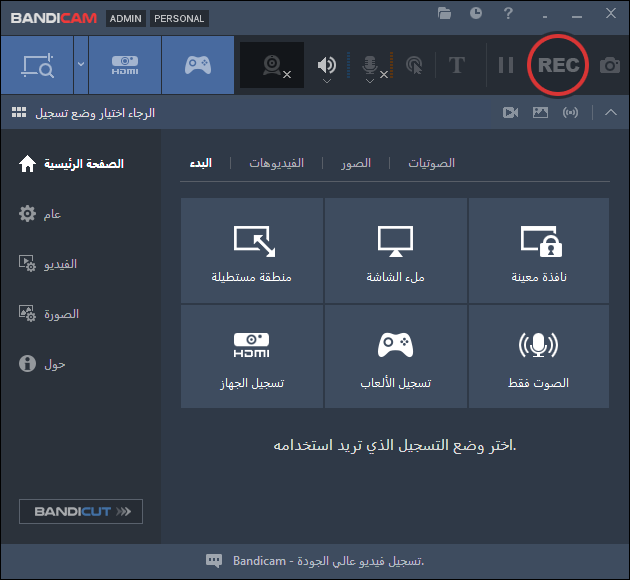
Task: Open the speaker settings dropdown arrow
Action: (327, 81)
